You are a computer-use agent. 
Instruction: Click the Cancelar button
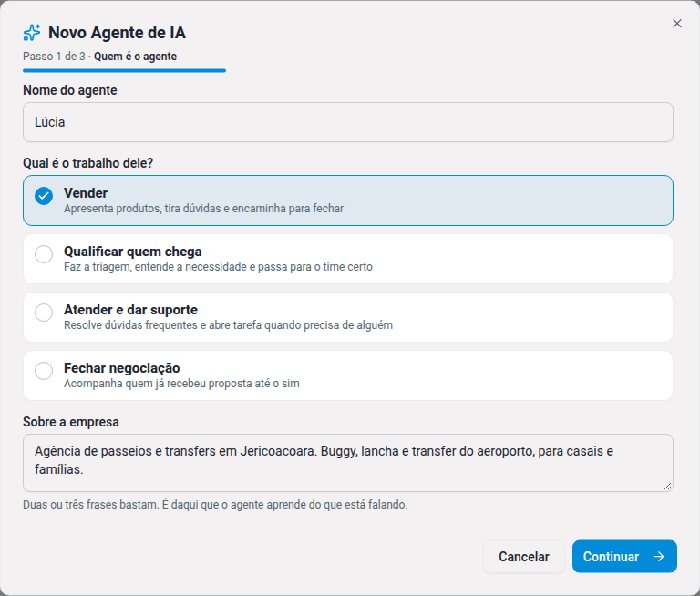[x=524, y=556]
